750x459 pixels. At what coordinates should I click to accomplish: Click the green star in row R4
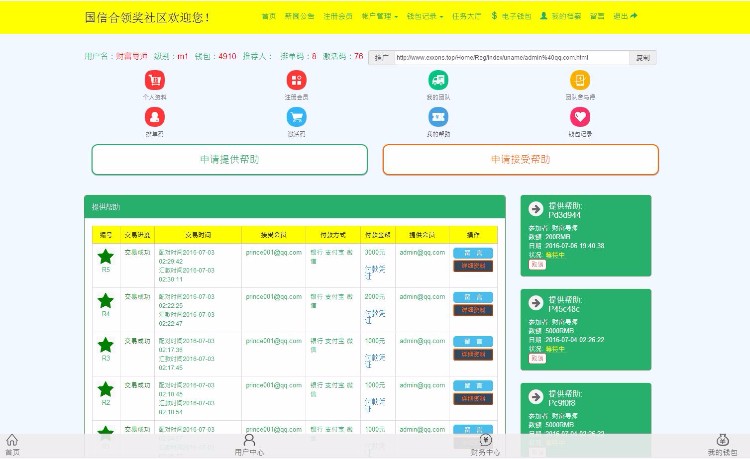pos(106,301)
